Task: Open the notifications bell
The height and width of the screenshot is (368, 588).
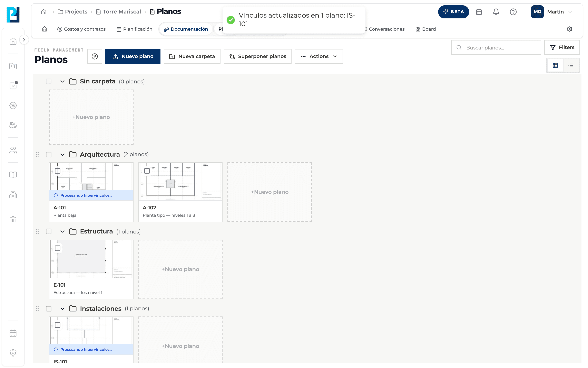Action: 496,12
